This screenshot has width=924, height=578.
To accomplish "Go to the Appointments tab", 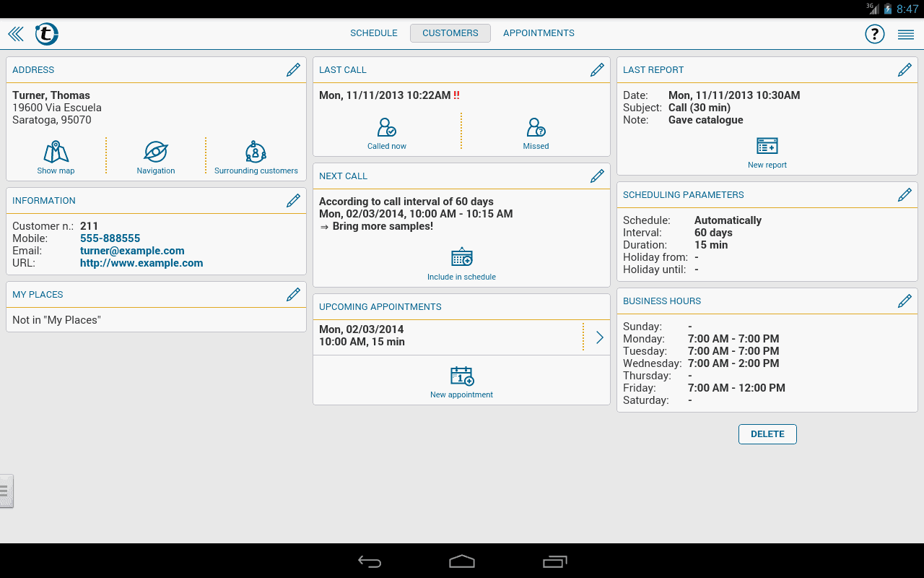I will click(x=539, y=33).
